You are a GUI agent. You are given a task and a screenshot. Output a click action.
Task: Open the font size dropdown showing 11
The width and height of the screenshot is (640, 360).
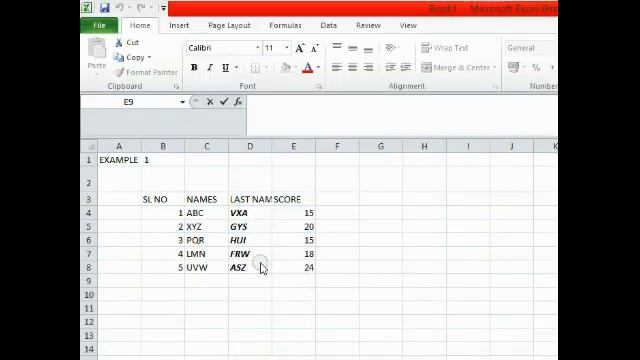pyautogui.click(x=287, y=48)
